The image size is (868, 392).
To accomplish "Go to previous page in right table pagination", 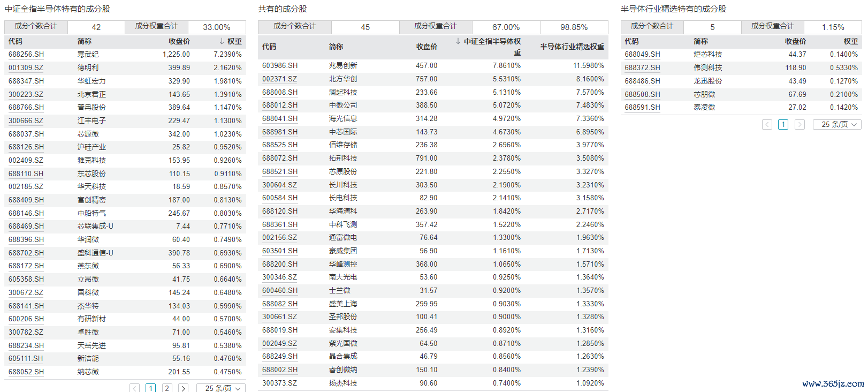I will coord(767,124).
